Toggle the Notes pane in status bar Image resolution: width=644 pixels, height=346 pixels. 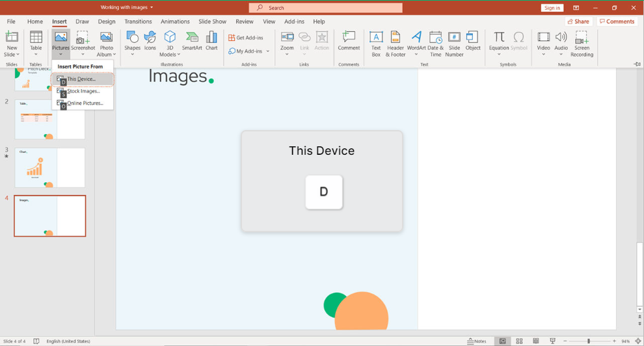tap(477, 341)
